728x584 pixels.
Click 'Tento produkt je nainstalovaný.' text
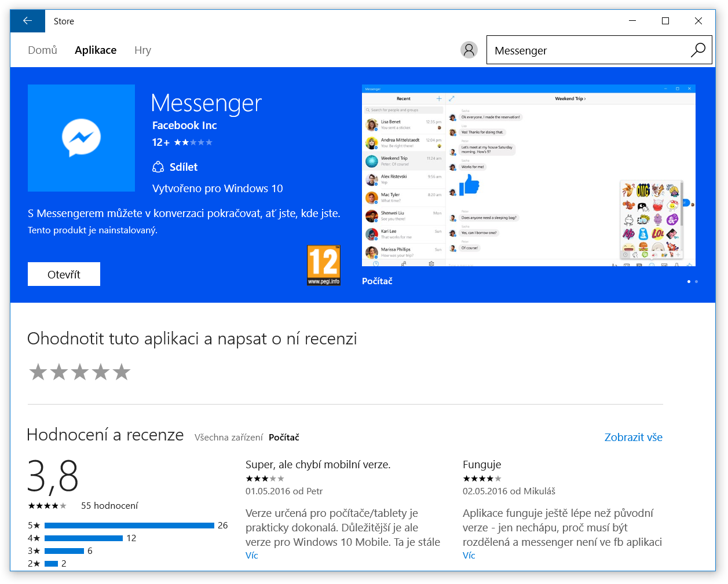tap(93, 230)
